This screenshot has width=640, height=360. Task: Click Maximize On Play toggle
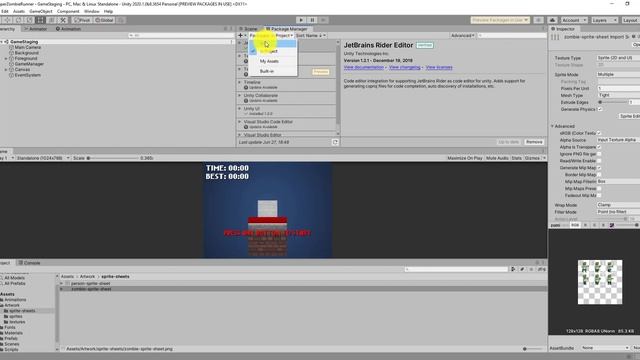(464, 158)
